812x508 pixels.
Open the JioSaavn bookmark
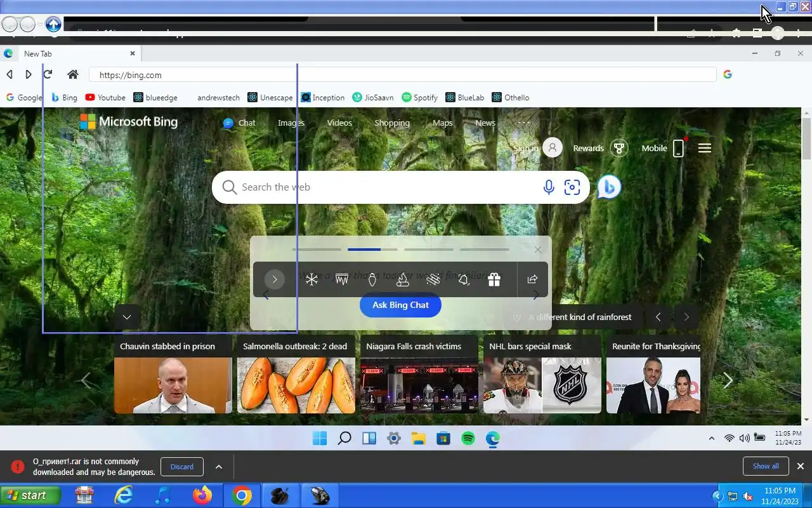[x=373, y=98]
